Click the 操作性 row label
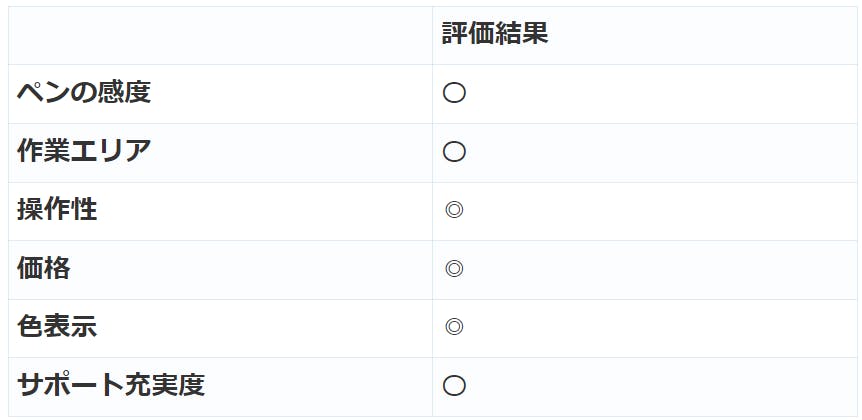Screen dimensions: 862x420 coord(57,210)
